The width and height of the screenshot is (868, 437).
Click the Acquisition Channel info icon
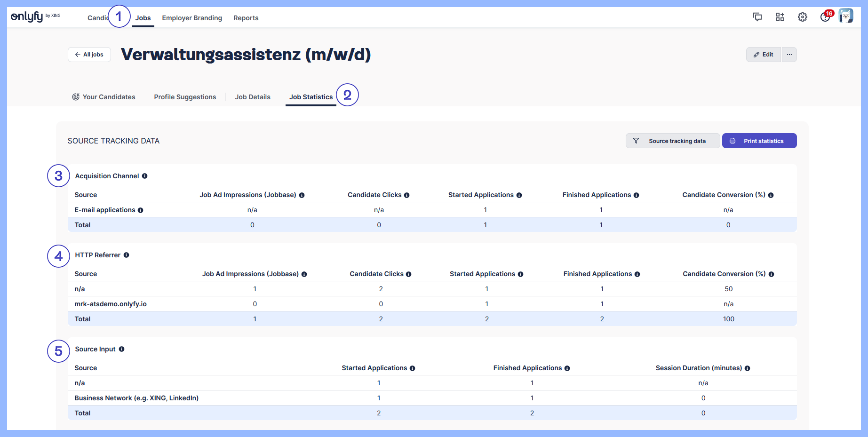coord(145,176)
